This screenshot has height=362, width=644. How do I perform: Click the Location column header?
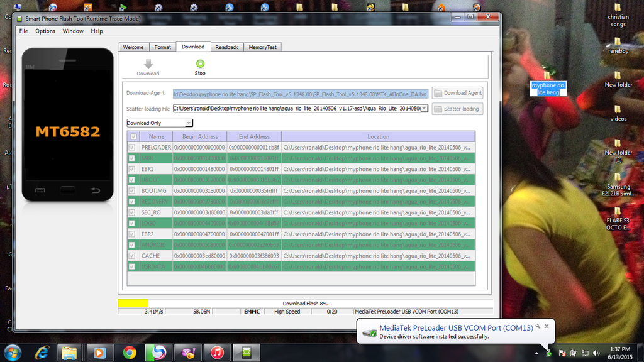tap(378, 136)
